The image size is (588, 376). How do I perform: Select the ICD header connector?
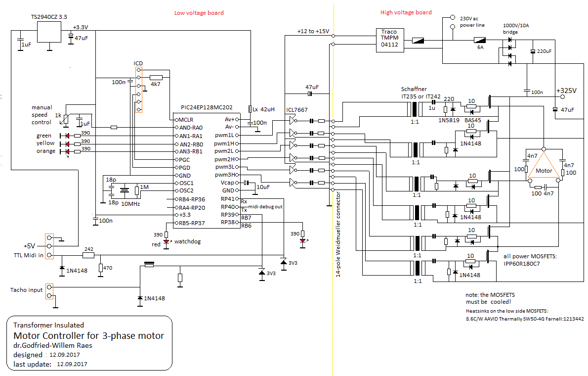pos(138,90)
